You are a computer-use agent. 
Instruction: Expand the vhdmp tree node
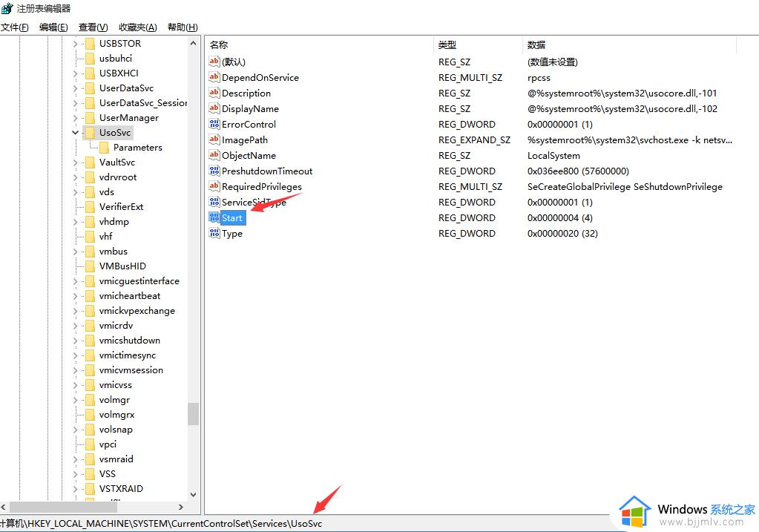pyautogui.click(x=76, y=222)
